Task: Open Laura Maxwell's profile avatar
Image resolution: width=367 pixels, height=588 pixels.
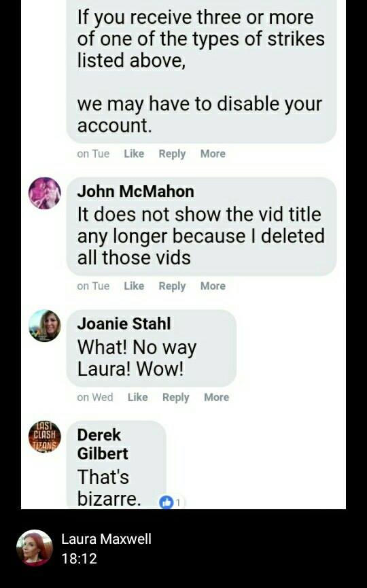Action: tap(35, 548)
